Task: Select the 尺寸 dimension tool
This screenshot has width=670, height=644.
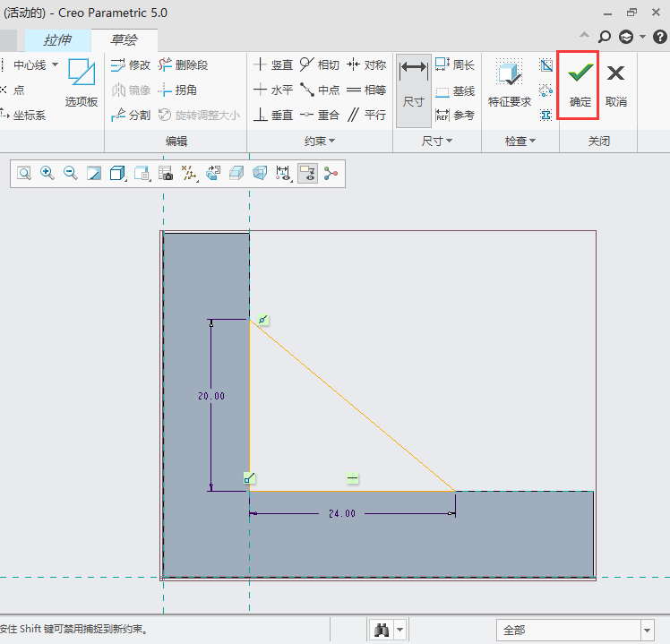Action: click(x=413, y=83)
